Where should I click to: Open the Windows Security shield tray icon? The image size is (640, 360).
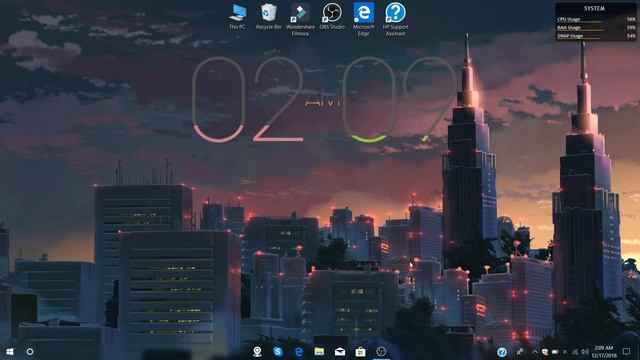pos(544,351)
